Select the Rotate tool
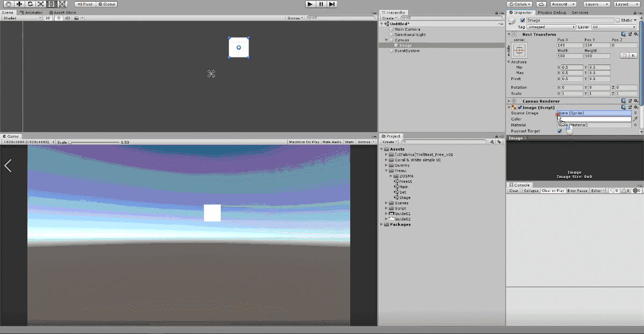The image size is (644, 334). pyautogui.click(x=30, y=4)
